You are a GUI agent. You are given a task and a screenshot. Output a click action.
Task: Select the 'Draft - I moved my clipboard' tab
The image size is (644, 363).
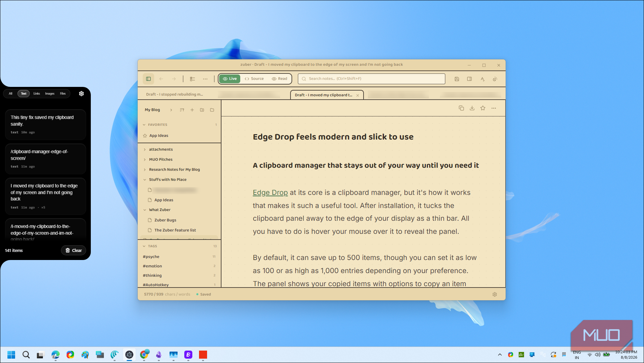tap(323, 95)
